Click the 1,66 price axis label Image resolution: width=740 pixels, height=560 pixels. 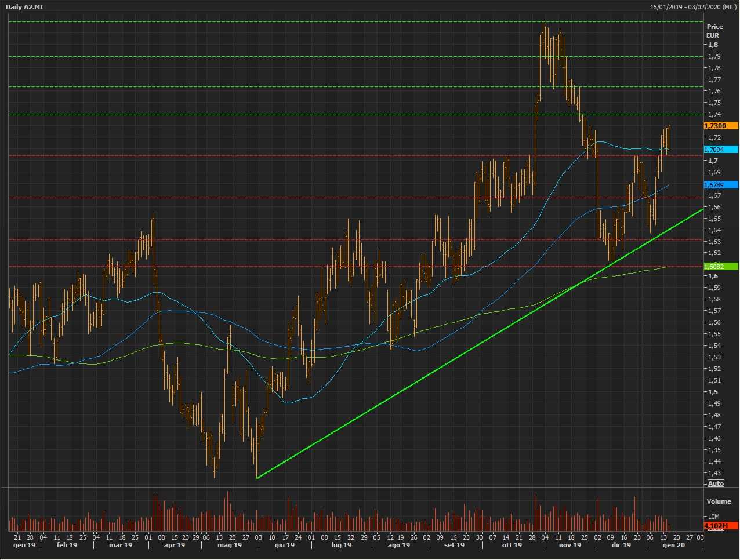714,207
